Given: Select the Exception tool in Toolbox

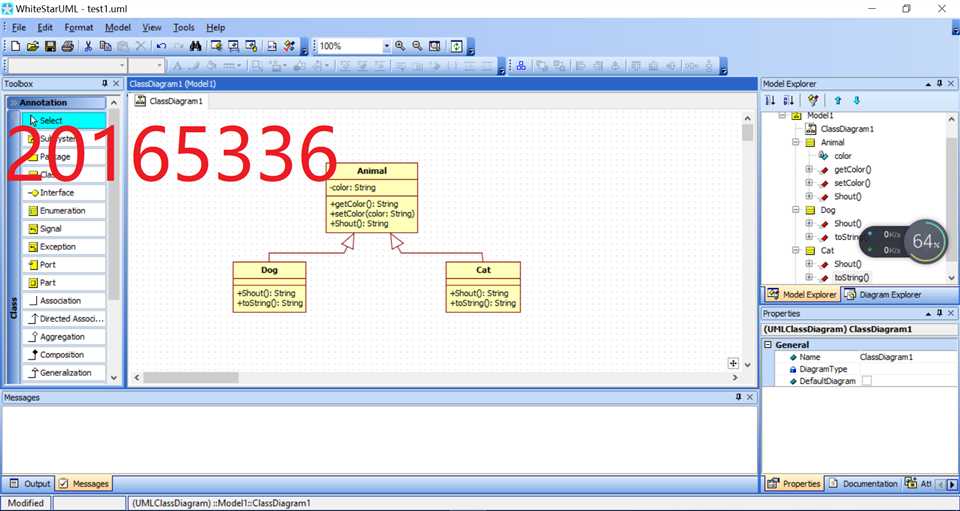Looking at the screenshot, I should pyautogui.click(x=64, y=247).
